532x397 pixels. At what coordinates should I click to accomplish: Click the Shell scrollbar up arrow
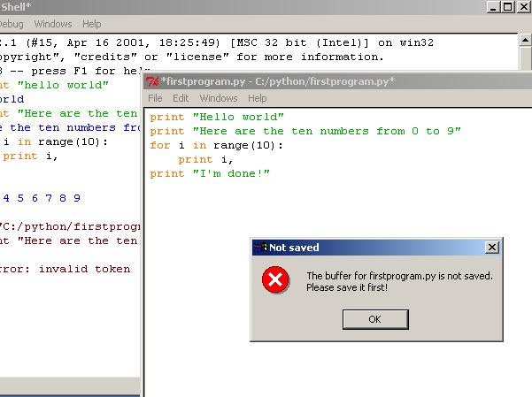[524, 41]
